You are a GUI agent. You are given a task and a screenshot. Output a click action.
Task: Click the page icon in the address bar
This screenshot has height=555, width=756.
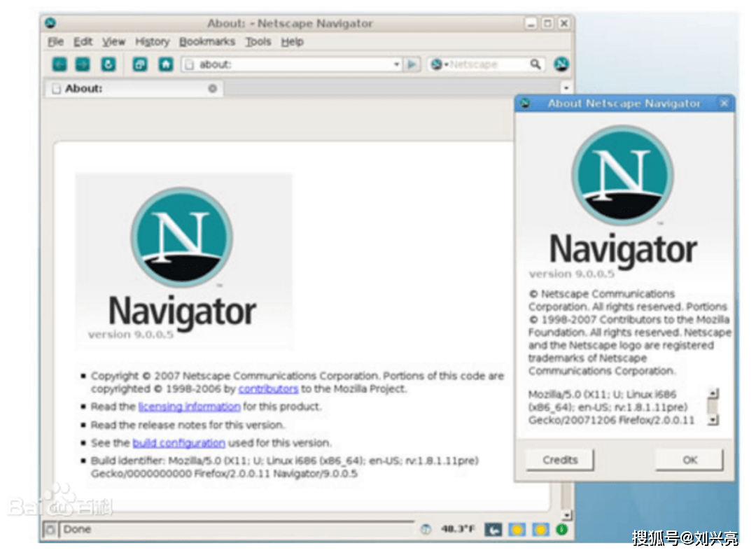[x=190, y=64]
